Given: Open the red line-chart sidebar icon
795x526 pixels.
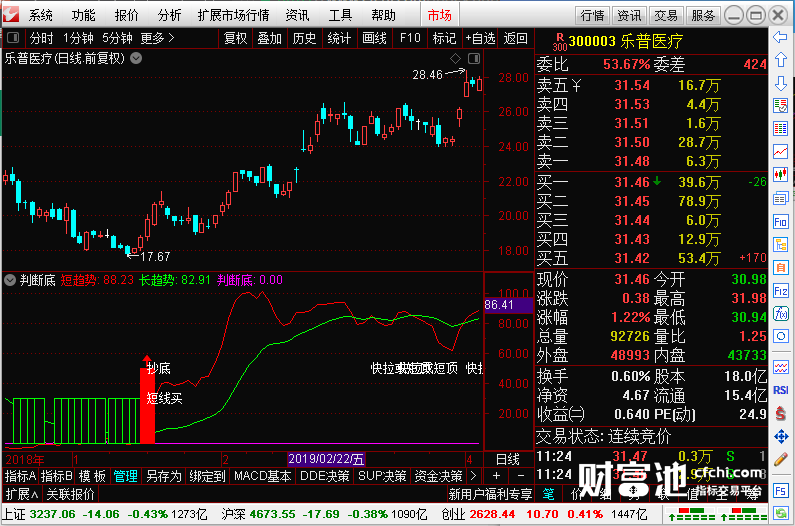Looking at the screenshot, I should click(x=780, y=152).
